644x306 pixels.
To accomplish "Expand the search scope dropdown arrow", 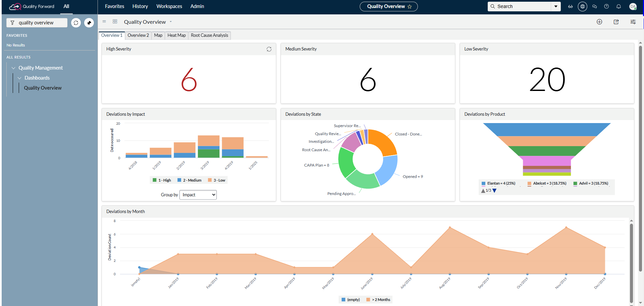I will pos(556,6).
